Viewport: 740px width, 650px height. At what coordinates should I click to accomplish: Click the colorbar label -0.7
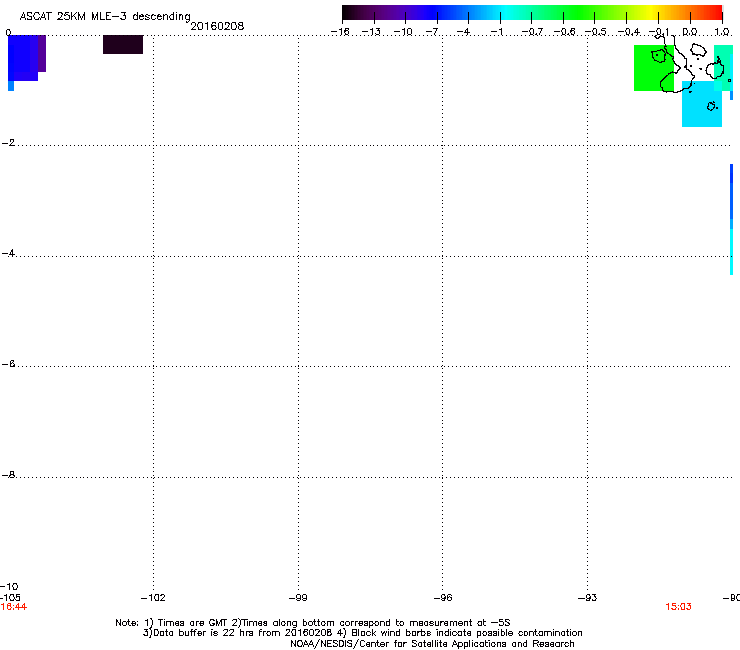pyautogui.click(x=532, y=32)
